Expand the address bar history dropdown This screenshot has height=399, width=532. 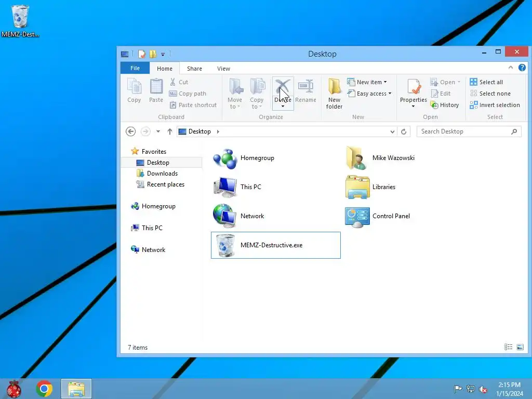(392, 131)
